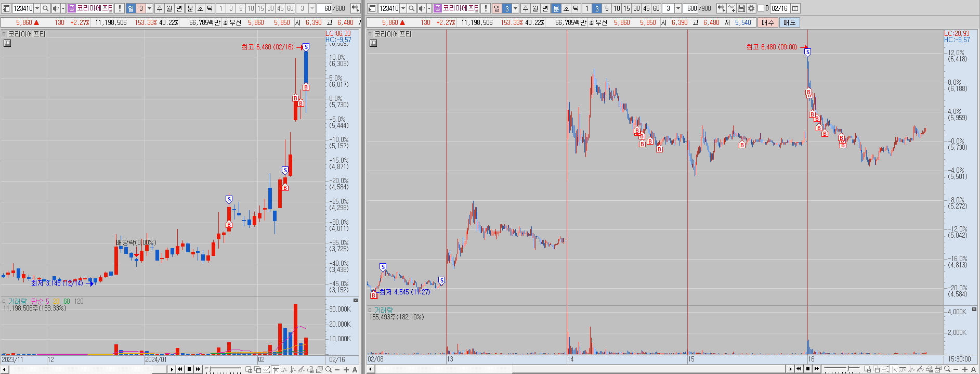Open the data grid icon under right chart title

pos(373,43)
